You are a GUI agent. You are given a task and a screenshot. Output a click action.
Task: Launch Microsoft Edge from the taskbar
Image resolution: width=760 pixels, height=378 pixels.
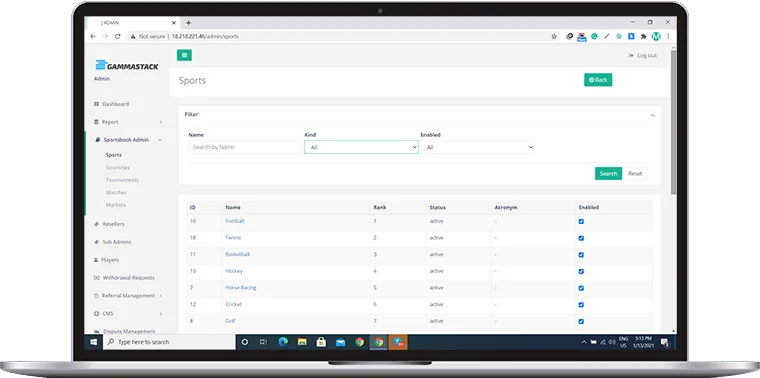(283, 342)
